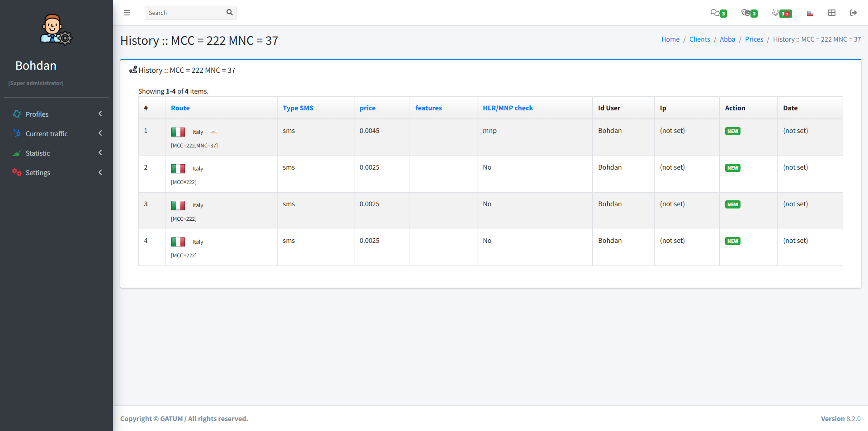Open the GitLab fox notification icon
868x431 pixels.
click(x=776, y=13)
